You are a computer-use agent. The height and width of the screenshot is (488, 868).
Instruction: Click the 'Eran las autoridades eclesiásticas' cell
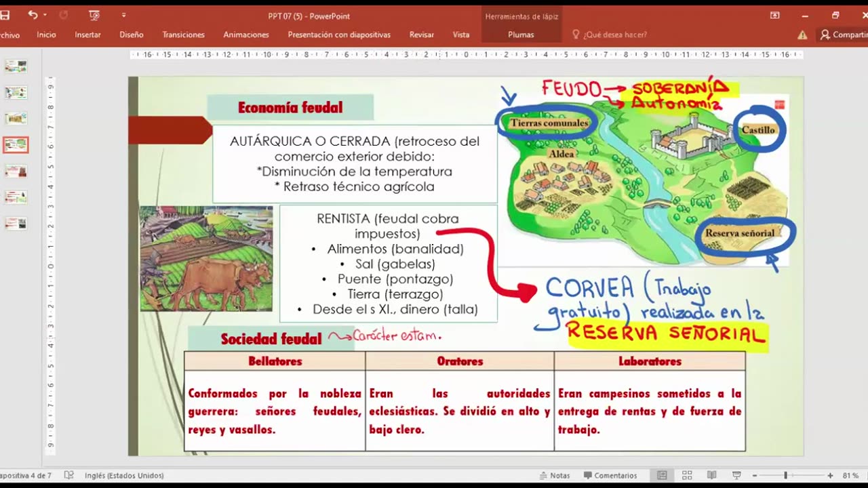pos(460,411)
